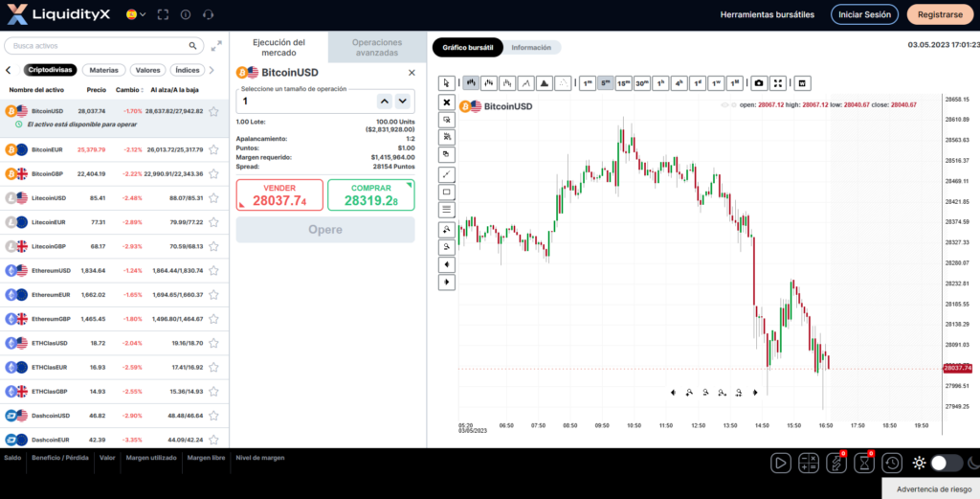Screen dimensions: 980x499
Task: Favorite BitcoinUSD with its star
Action: [213, 111]
